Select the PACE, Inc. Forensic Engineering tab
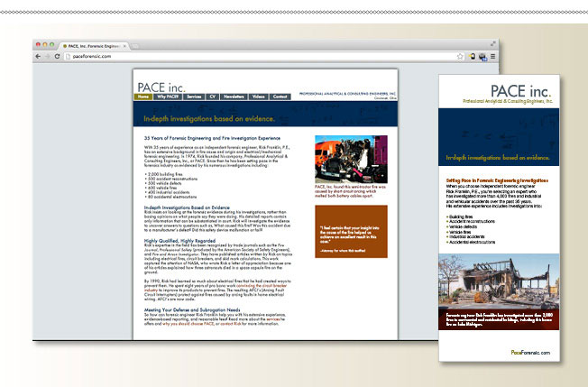Image resolution: width=588 pixels, height=387 pixels. [x=90, y=44]
